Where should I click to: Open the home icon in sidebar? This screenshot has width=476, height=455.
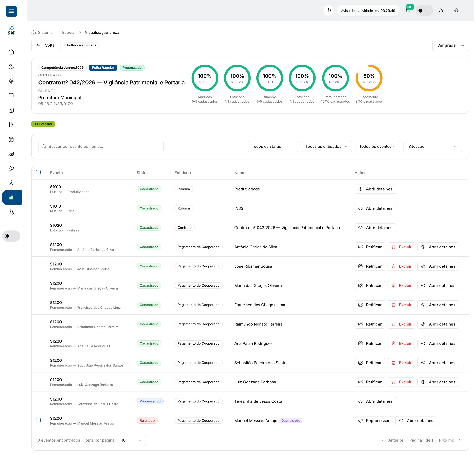point(11,52)
